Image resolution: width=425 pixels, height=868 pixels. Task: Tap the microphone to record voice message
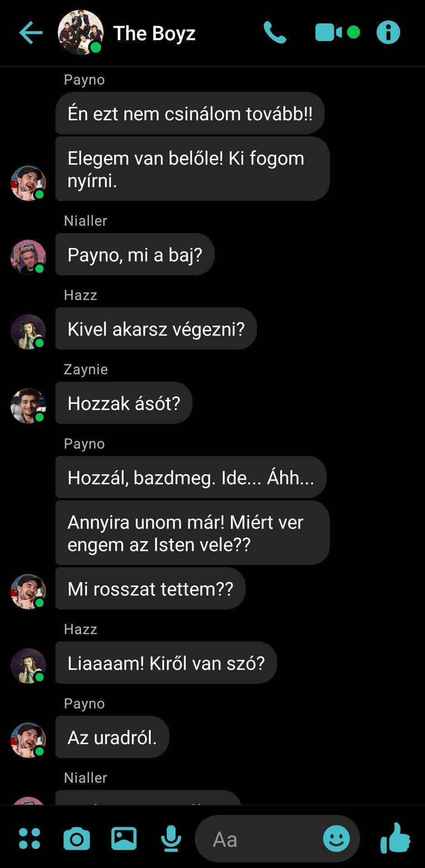(171, 839)
